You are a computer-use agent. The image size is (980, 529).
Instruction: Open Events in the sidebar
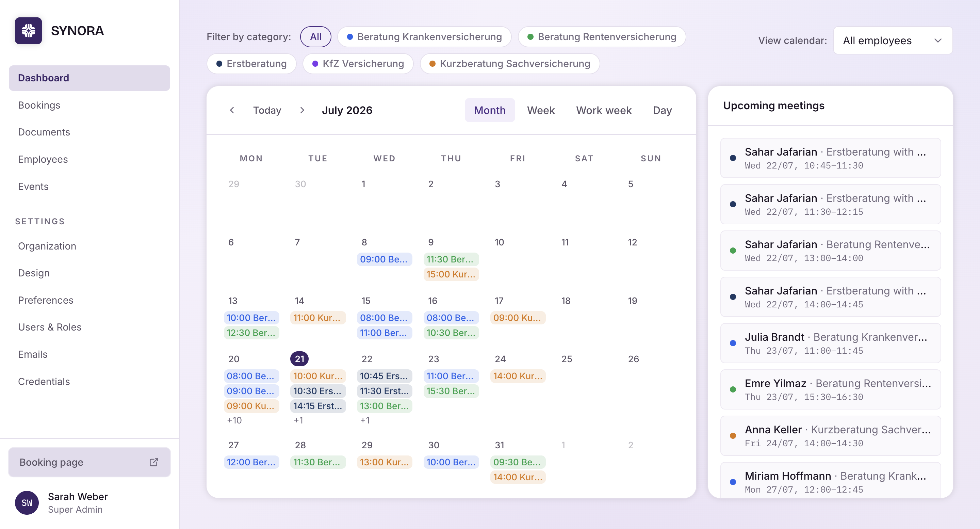89,187
